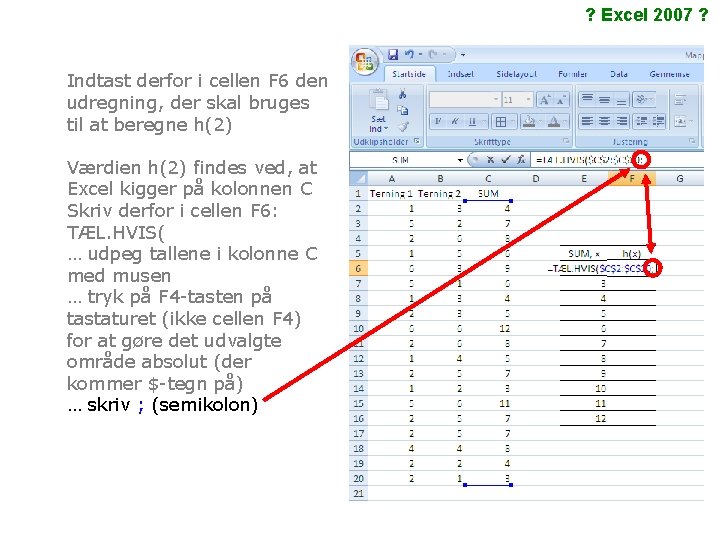Expand the font size dropdown arrow
The height and width of the screenshot is (540, 720).
tap(528, 99)
